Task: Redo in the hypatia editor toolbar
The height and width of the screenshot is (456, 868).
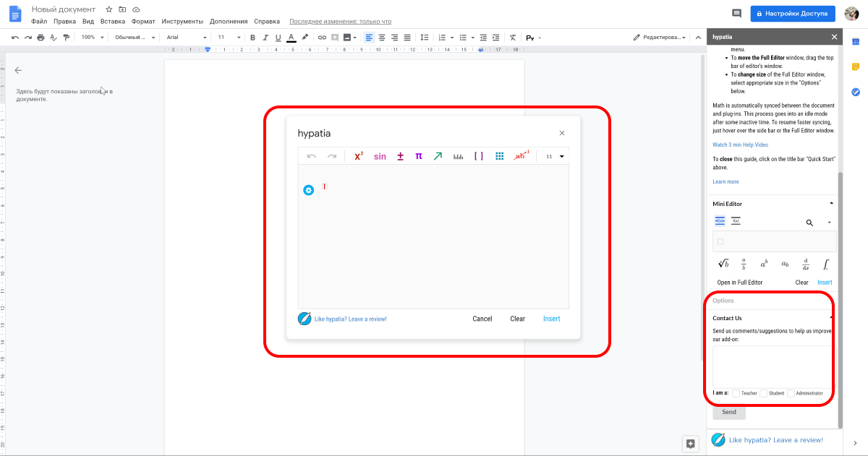Action: click(331, 156)
